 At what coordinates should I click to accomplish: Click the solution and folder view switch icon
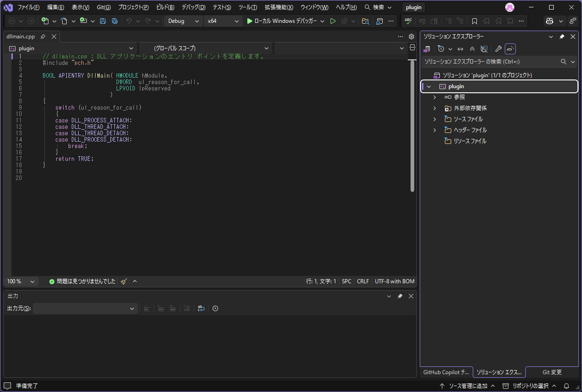click(427, 49)
